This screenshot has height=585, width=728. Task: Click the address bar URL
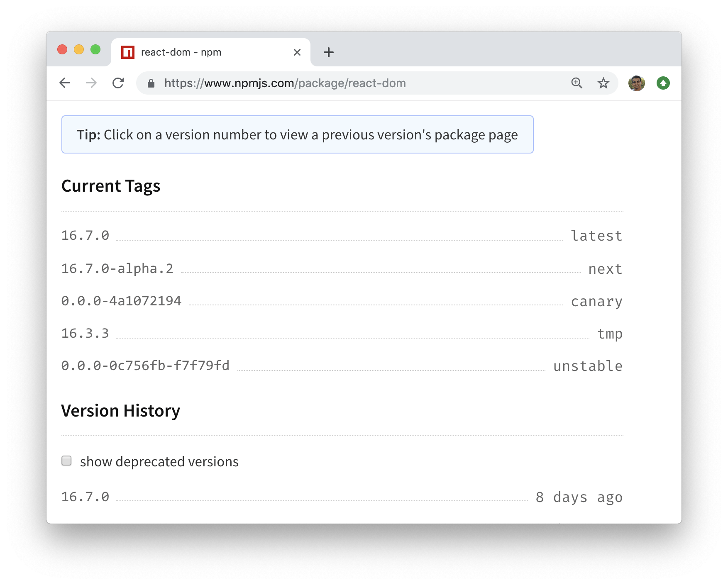pyautogui.click(x=285, y=83)
